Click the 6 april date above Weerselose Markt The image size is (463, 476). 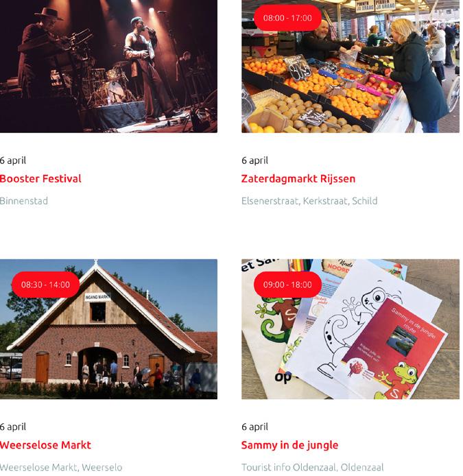[13, 427]
